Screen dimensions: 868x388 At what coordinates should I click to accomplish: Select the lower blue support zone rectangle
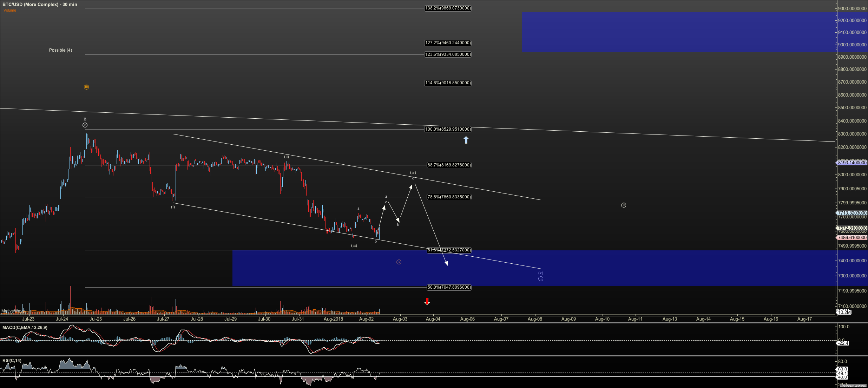tap(533, 268)
